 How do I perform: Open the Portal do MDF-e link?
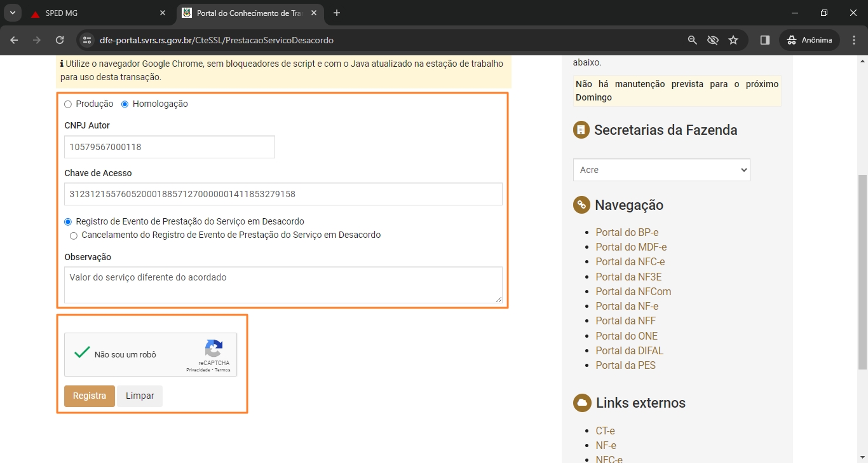631,247
